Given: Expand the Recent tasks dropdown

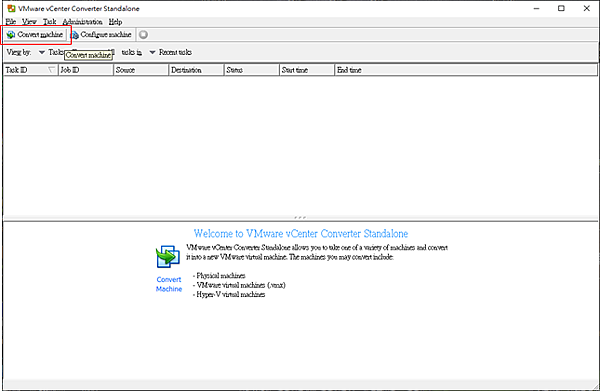Looking at the screenshot, I should (152, 52).
